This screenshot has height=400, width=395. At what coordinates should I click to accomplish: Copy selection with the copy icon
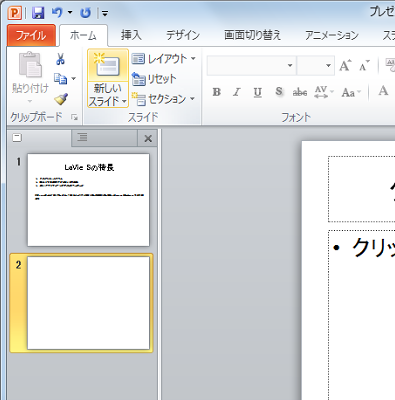61,79
